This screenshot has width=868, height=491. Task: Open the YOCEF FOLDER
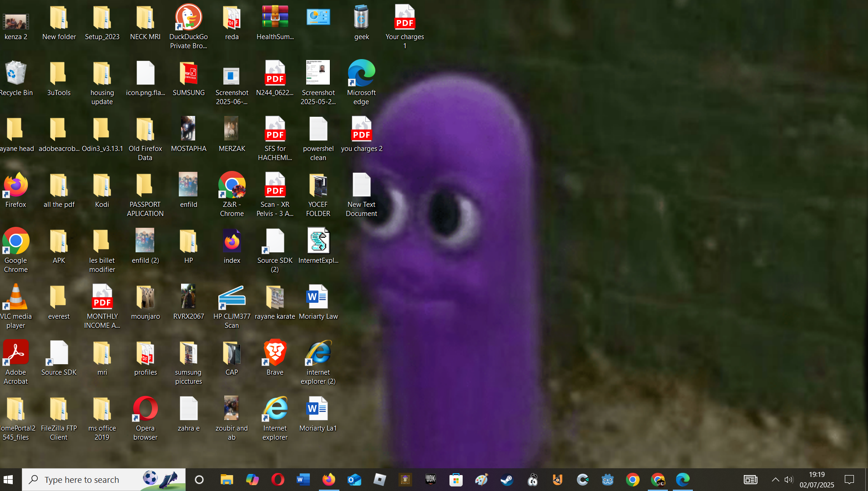318,194
